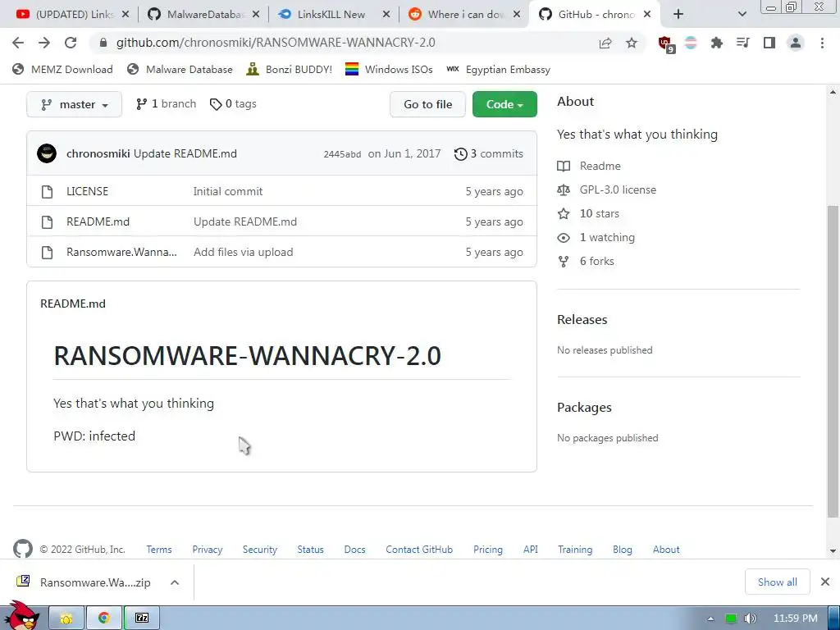Viewport: 840px width, 630px height.
Task: Open the tab search chevron
Action: [x=742, y=15]
